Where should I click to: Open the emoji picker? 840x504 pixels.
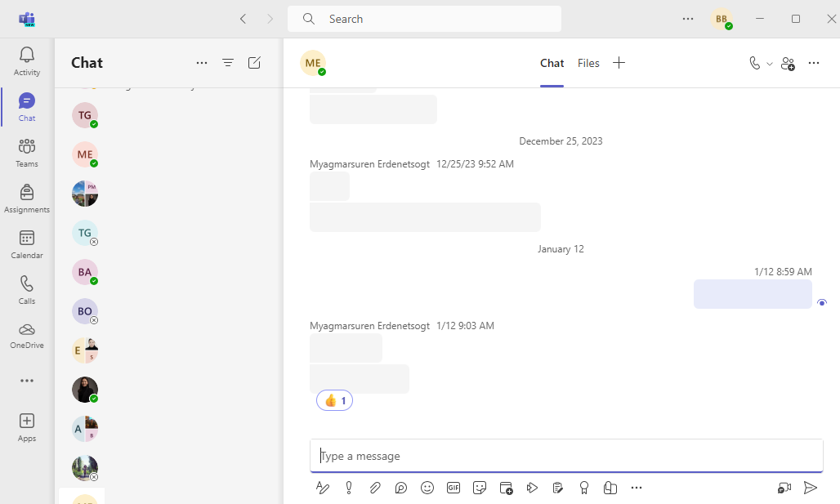point(427,488)
